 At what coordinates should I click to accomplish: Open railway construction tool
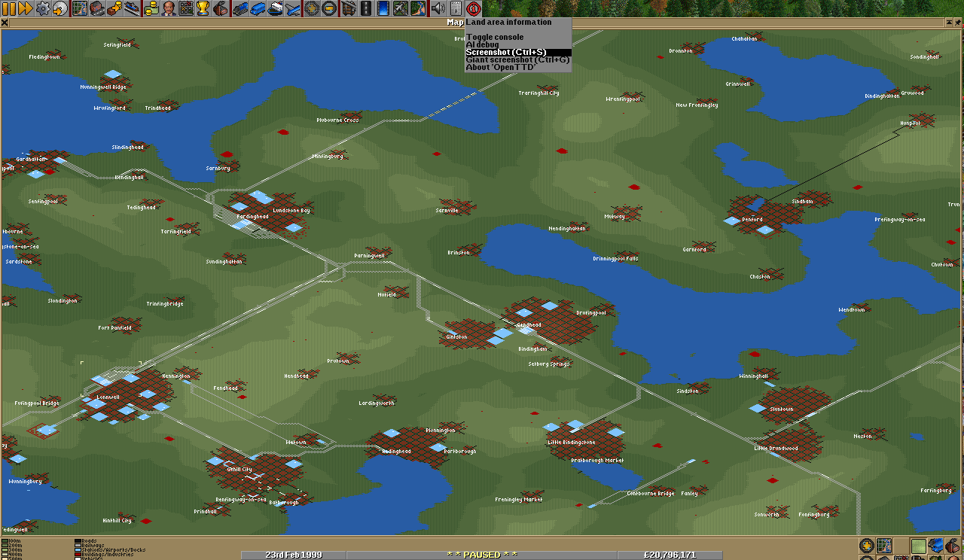tap(349, 8)
